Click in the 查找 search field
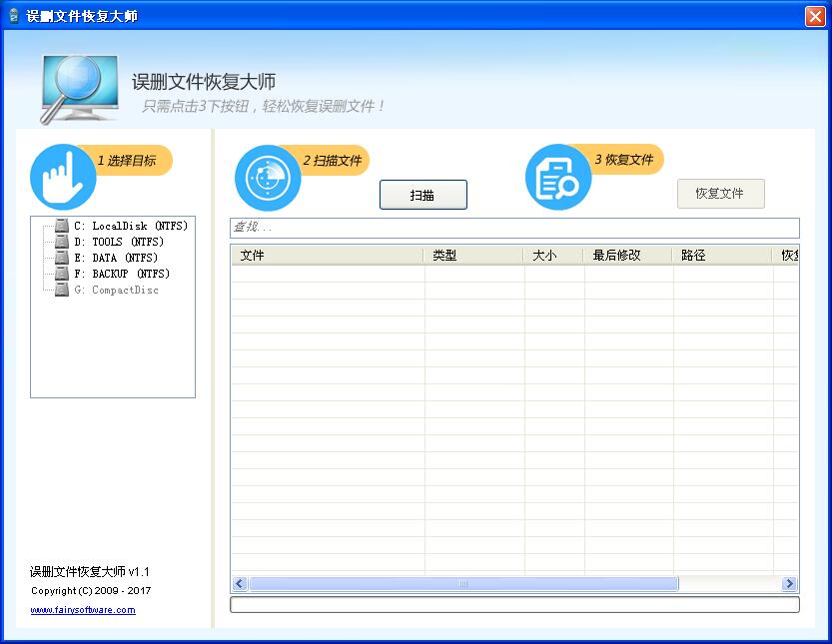Viewport: 832px width, 644px height. pos(514,228)
